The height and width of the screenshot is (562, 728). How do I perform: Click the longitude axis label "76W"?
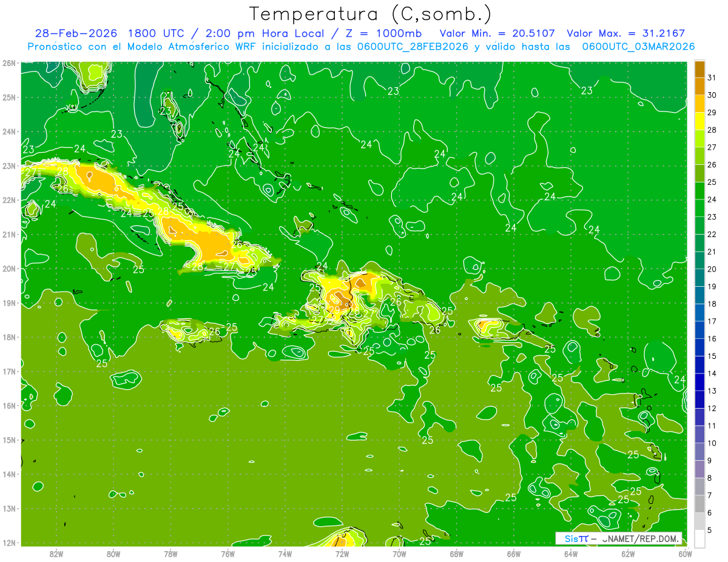point(228,553)
